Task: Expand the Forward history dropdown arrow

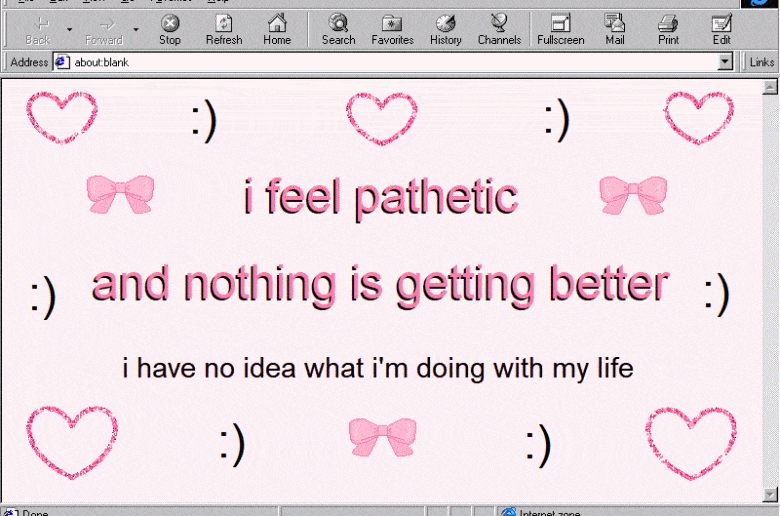Action: tap(136, 30)
